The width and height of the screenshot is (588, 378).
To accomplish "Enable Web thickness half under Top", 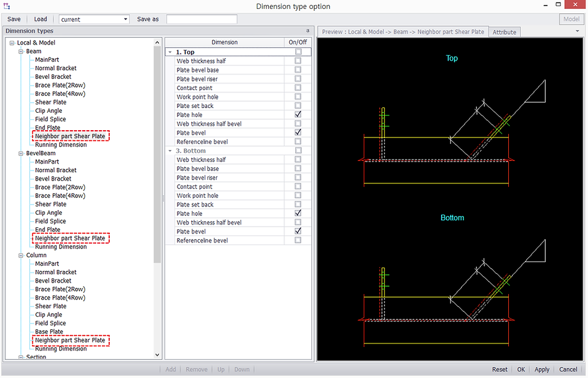I will coord(298,61).
